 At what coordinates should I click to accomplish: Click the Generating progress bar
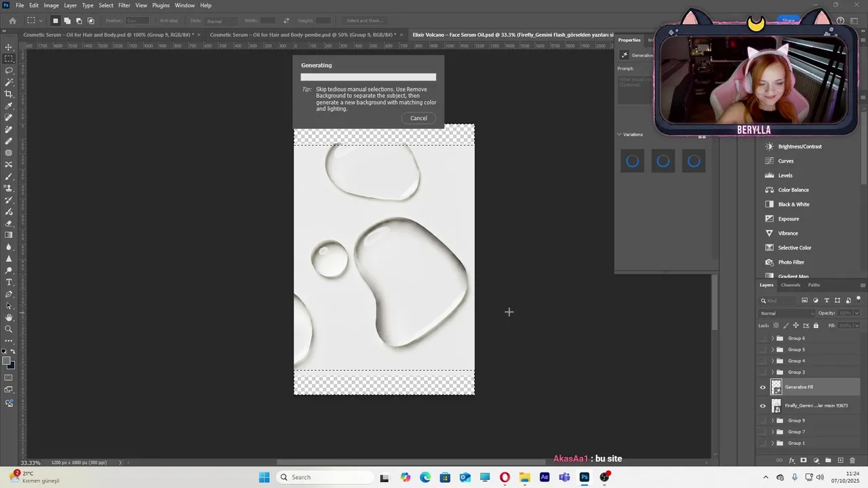tap(368, 77)
